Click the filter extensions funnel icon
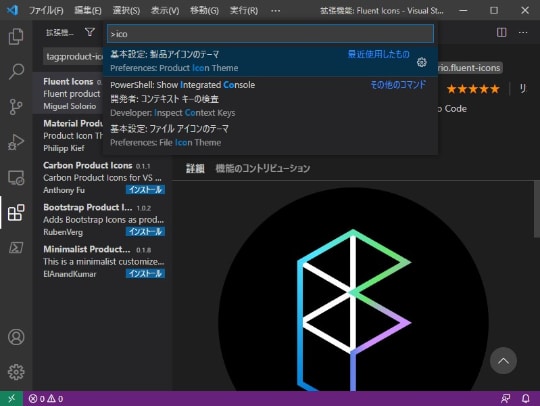The height and width of the screenshot is (406, 540). [x=90, y=32]
